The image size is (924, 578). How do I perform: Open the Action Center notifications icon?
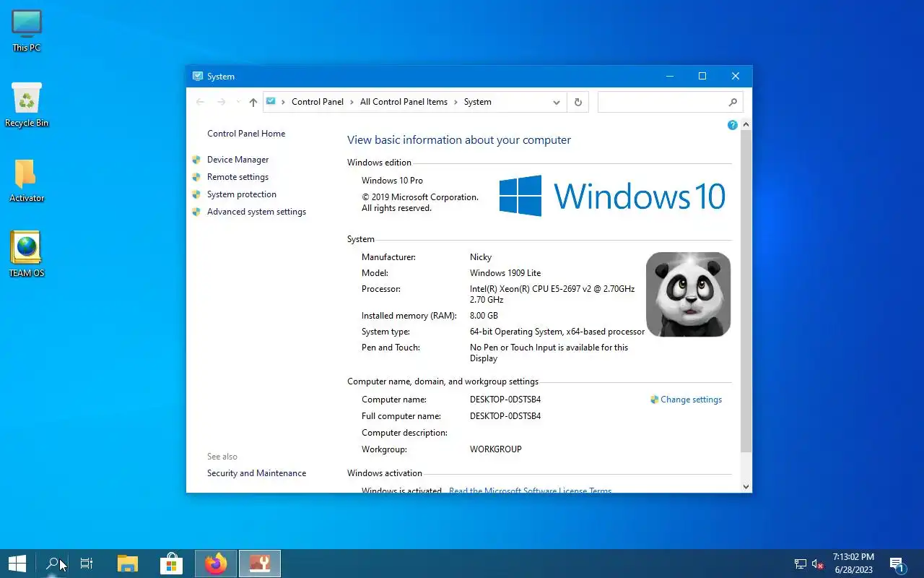tap(897, 564)
